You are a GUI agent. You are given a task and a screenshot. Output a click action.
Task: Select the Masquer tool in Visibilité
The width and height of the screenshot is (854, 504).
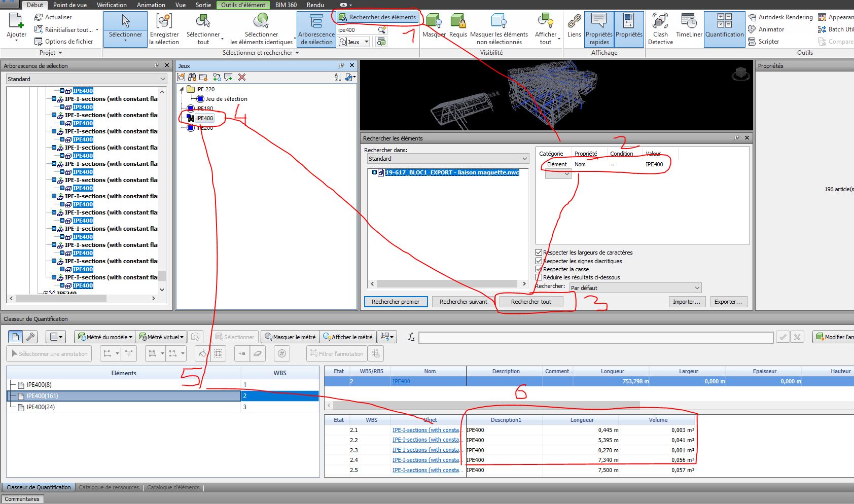434,25
